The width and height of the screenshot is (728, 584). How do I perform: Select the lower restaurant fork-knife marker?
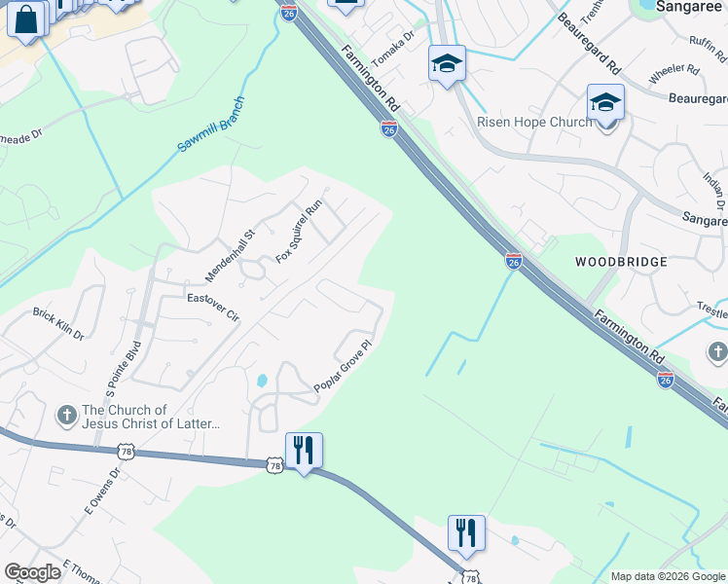pos(466,534)
